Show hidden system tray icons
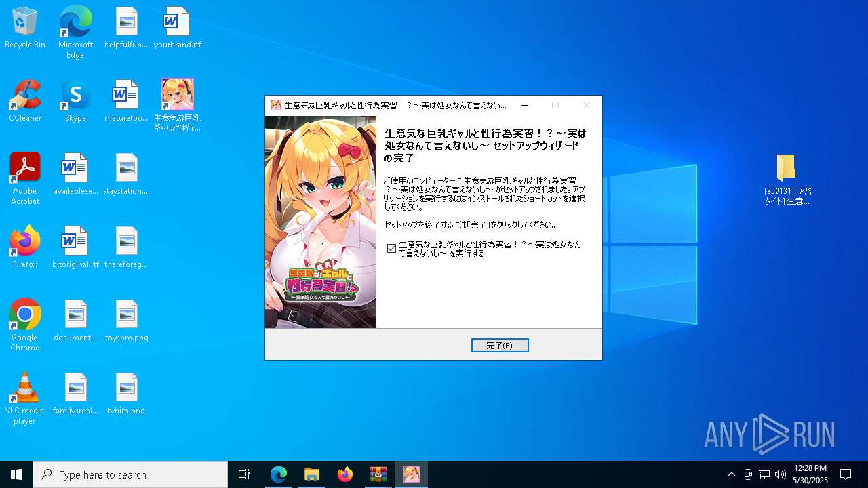Viewport: 868px width, 488px height. [731, 474]
